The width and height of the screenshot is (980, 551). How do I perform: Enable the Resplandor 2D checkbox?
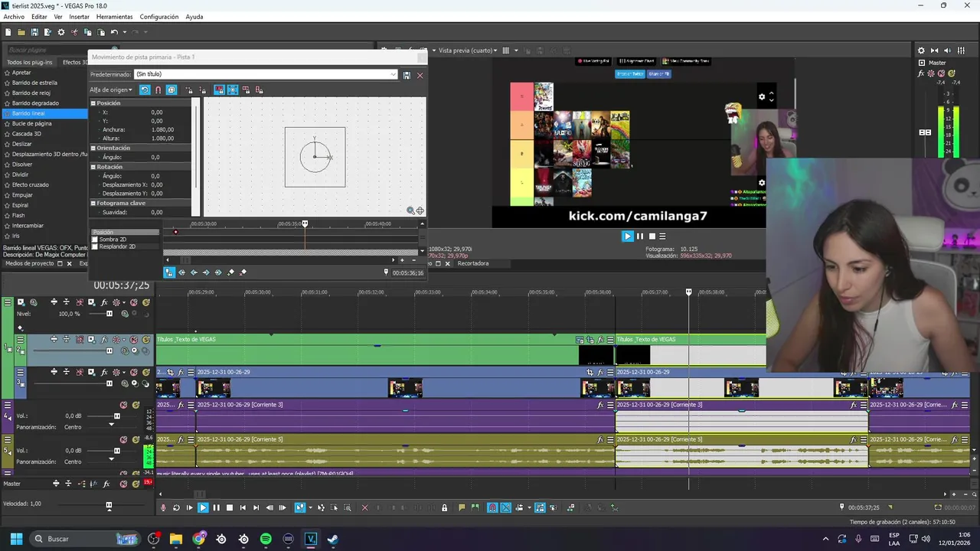coord(95,246)
